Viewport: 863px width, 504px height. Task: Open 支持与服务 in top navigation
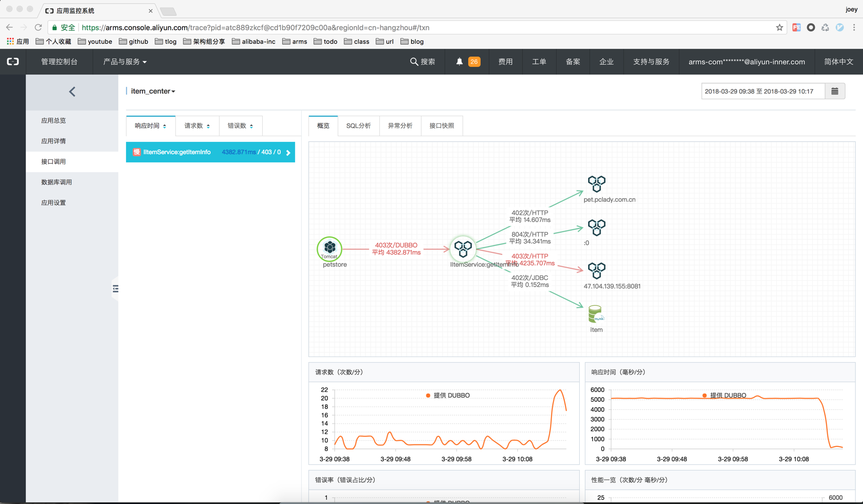651,62
